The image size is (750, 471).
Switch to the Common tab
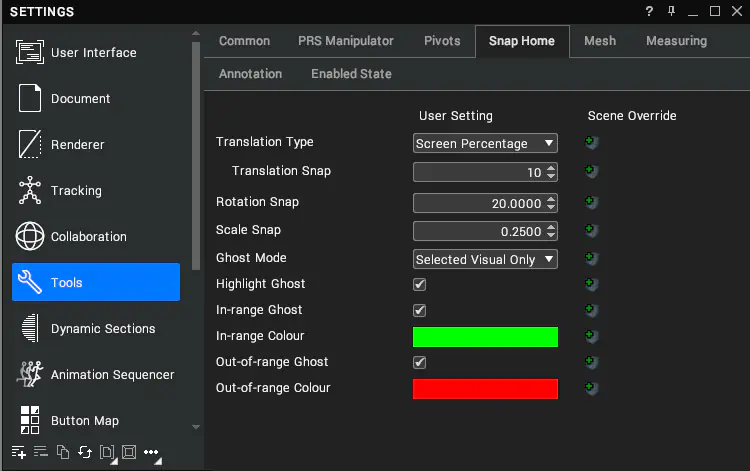(x=244, y=41)
